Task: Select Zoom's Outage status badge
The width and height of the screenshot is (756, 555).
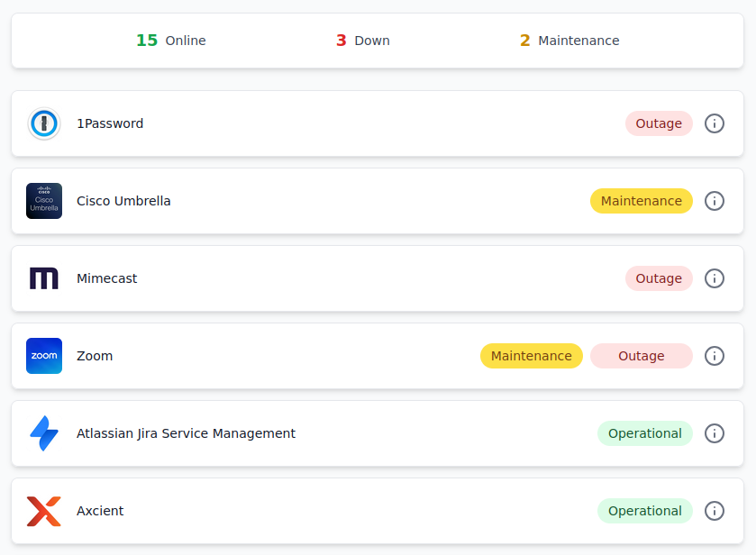Action: pyautogui.click(x=641, y=356)
